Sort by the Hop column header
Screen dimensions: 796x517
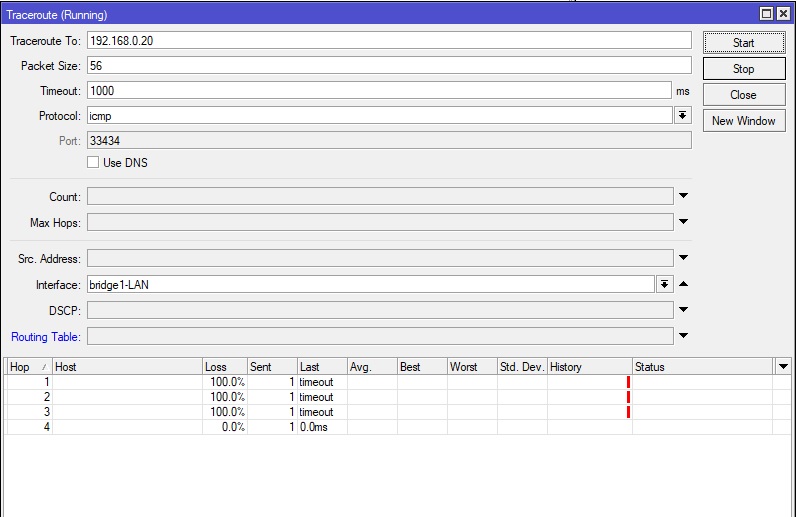pyautogui.click(x=28, y=367)
